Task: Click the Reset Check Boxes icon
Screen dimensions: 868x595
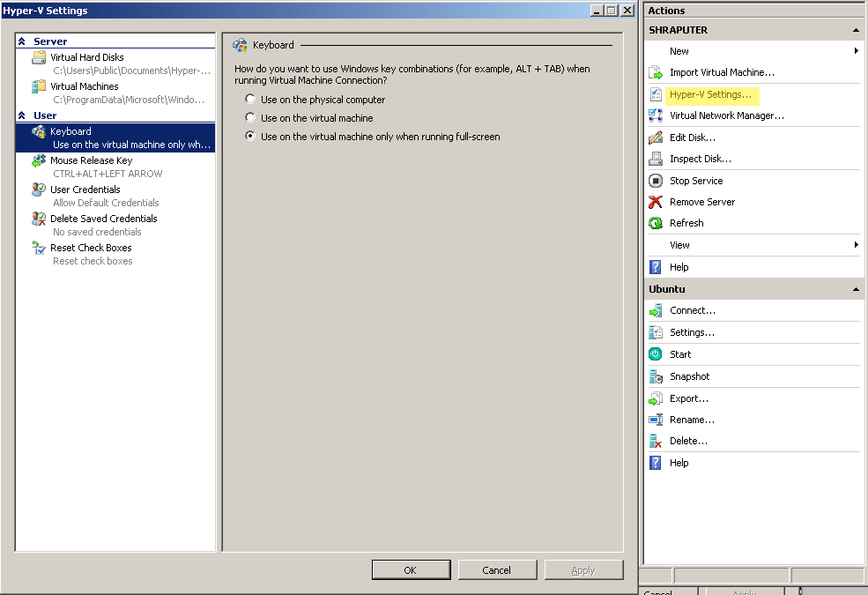Action: tap(39, 248)
